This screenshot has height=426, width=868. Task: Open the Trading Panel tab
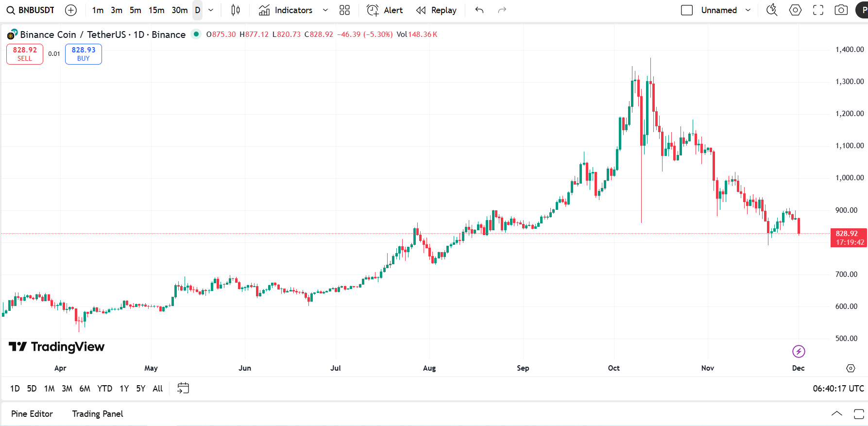(97, 413)
